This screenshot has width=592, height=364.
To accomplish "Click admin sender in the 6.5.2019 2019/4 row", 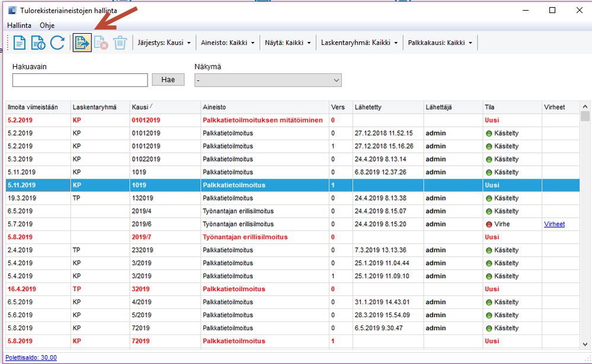I will click(436, 211).
